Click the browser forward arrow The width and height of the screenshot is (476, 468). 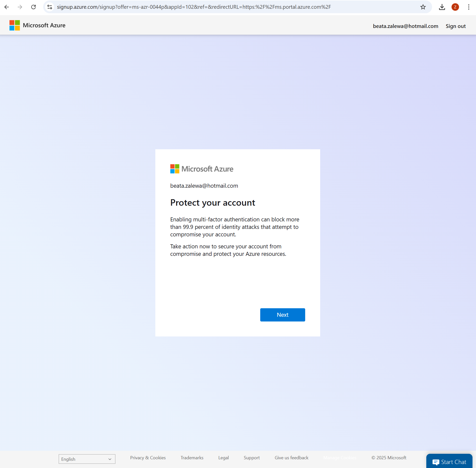click(x=20, y=7)
